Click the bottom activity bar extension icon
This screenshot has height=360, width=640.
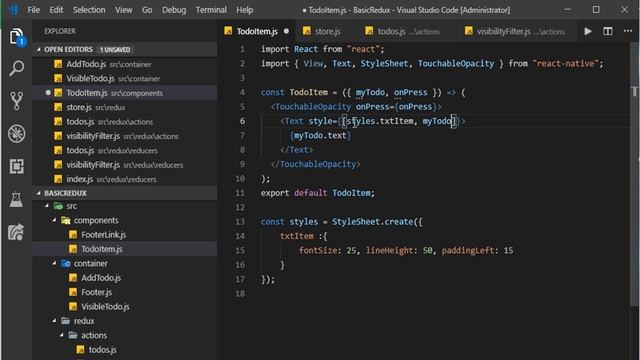pyautogui.click(x=16, y=232)
